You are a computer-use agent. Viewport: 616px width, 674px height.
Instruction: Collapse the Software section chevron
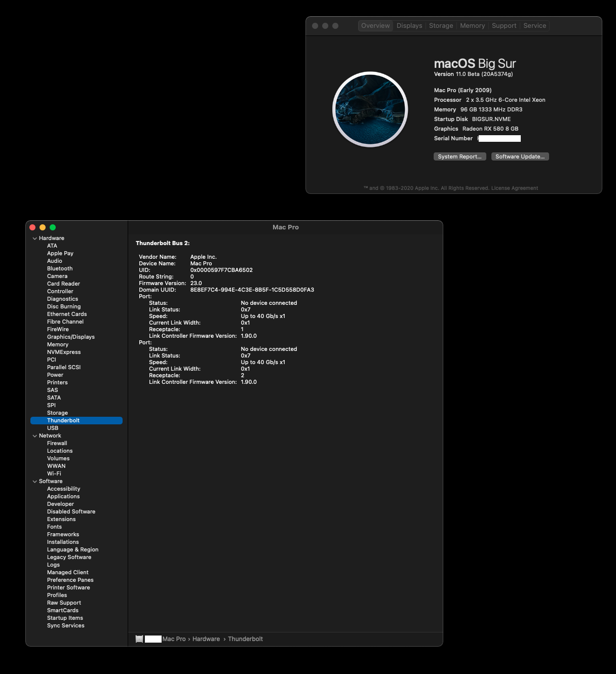click(x=34, y=482)
